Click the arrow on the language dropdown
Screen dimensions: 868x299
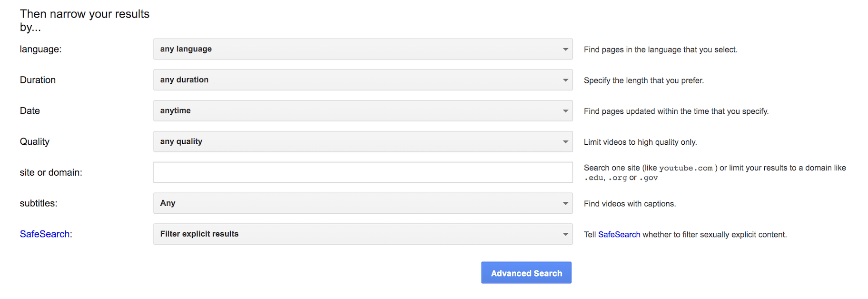tap(565, 50)
